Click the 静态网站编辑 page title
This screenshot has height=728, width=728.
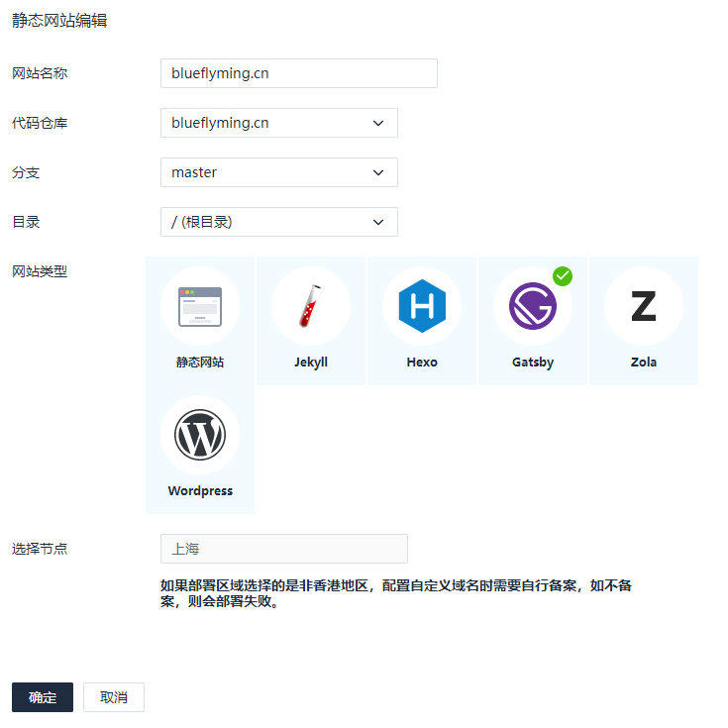tap(59, 21)
